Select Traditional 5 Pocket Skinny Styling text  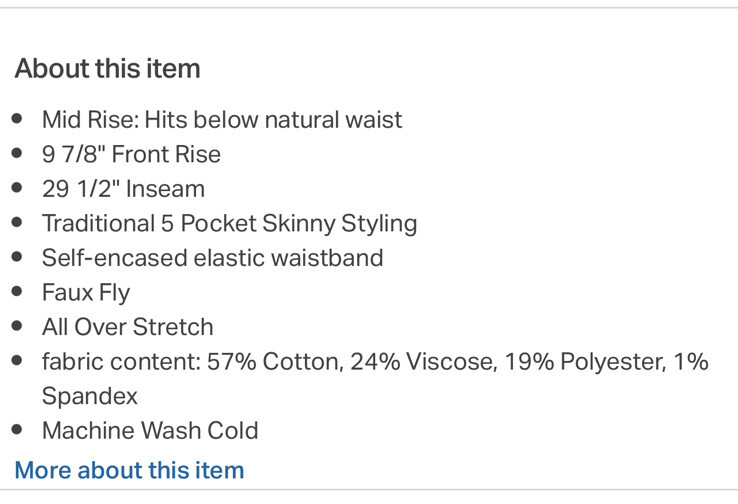[229, 223]
